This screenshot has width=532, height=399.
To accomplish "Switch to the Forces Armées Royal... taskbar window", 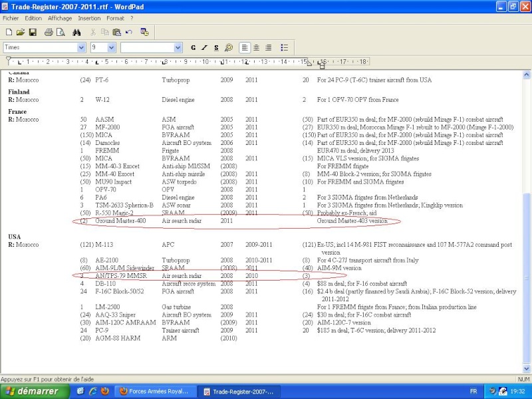I will coord(156,391).
